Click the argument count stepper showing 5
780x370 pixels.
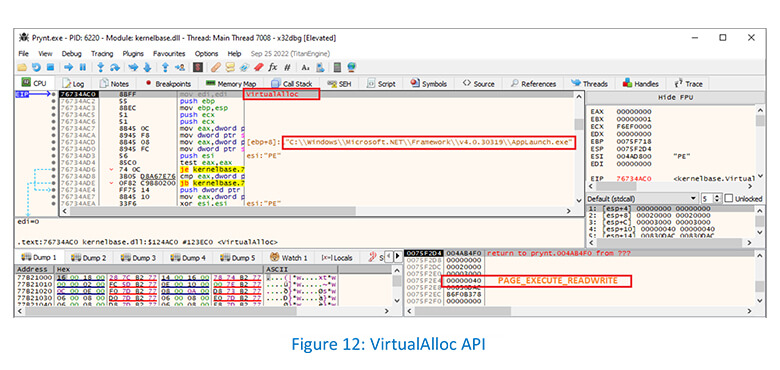tap(711, 198)
